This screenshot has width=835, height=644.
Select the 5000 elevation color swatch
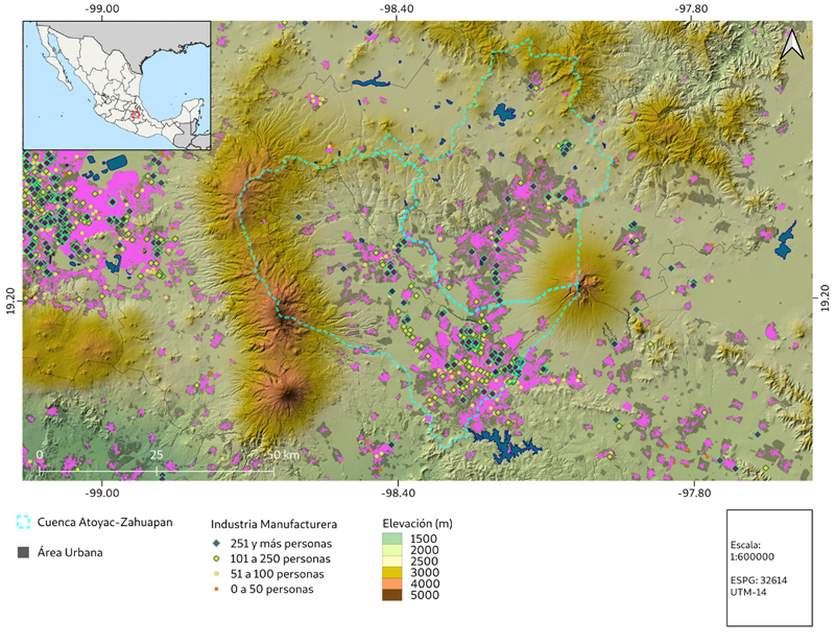pyautogui.click(x=392, y=595)
